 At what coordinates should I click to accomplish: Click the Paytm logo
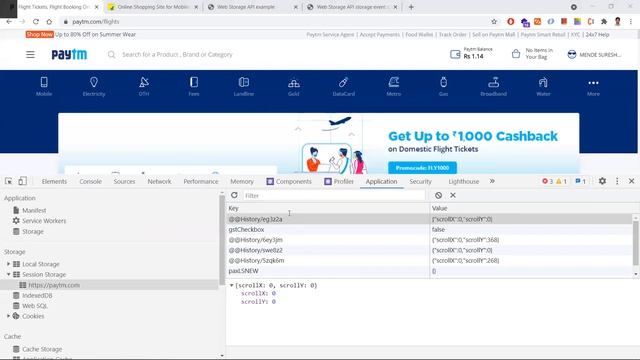point(69,54)
